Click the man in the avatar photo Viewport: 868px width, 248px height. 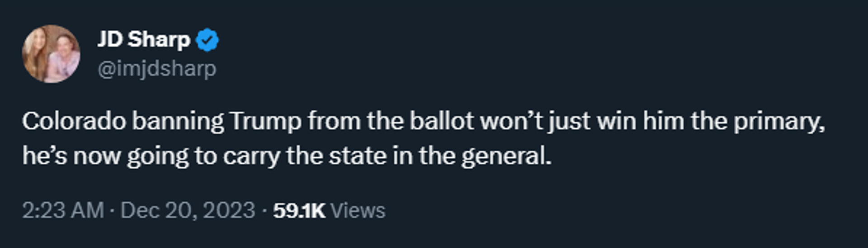(64, 56)
